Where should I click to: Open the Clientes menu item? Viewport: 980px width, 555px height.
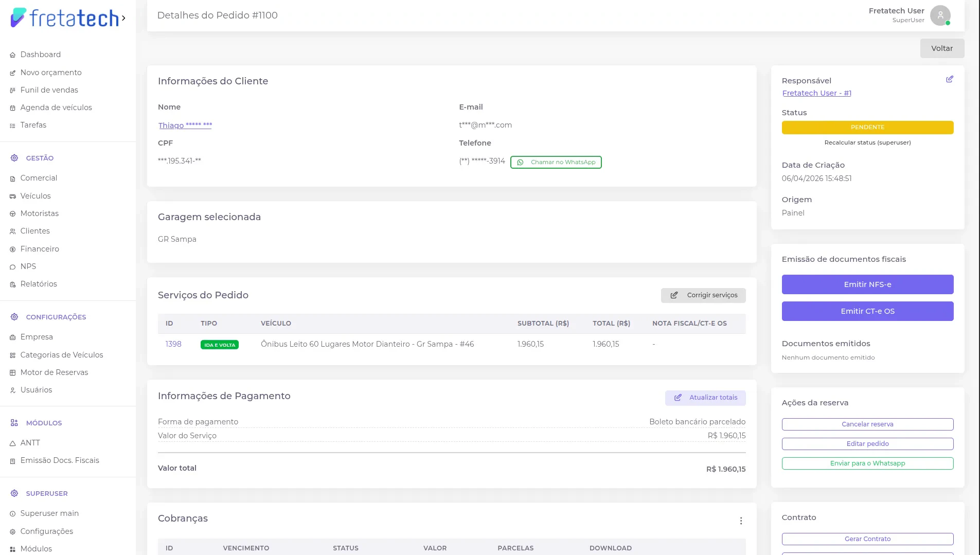[x=35, y=231]
